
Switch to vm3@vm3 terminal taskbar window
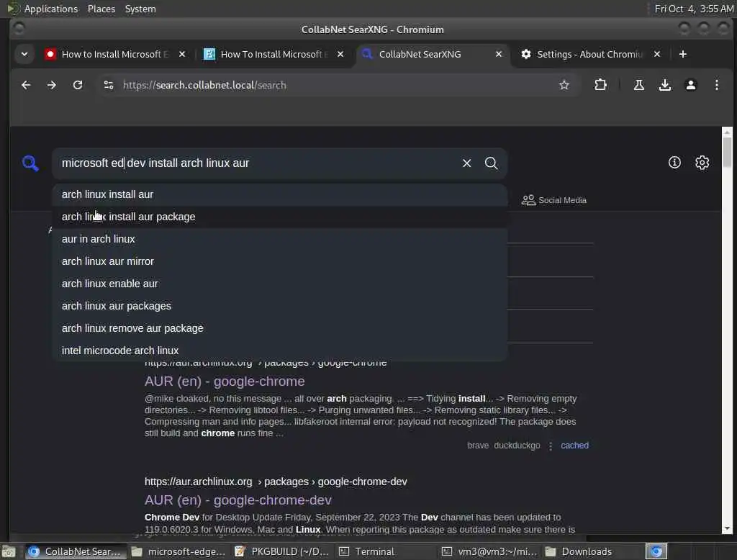(489, 551)
